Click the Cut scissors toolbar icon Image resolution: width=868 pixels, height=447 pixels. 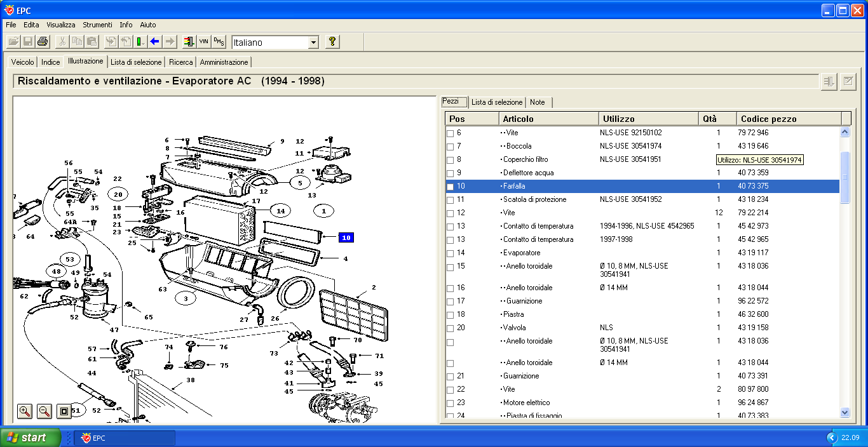62,42
